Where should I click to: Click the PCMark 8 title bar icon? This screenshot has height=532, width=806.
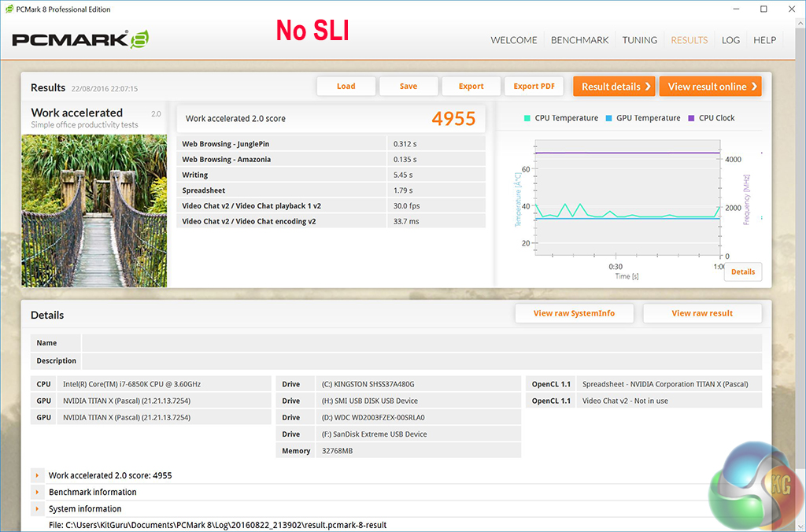click(x=9, y=9)
